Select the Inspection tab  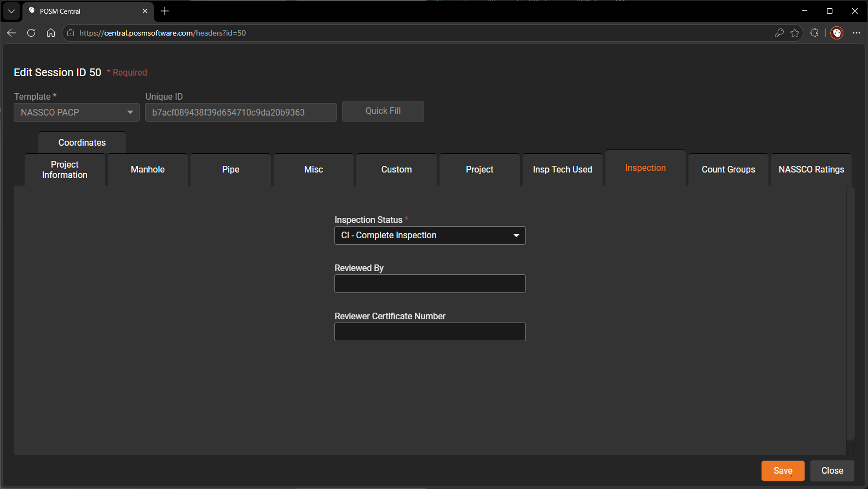(646, 168)
